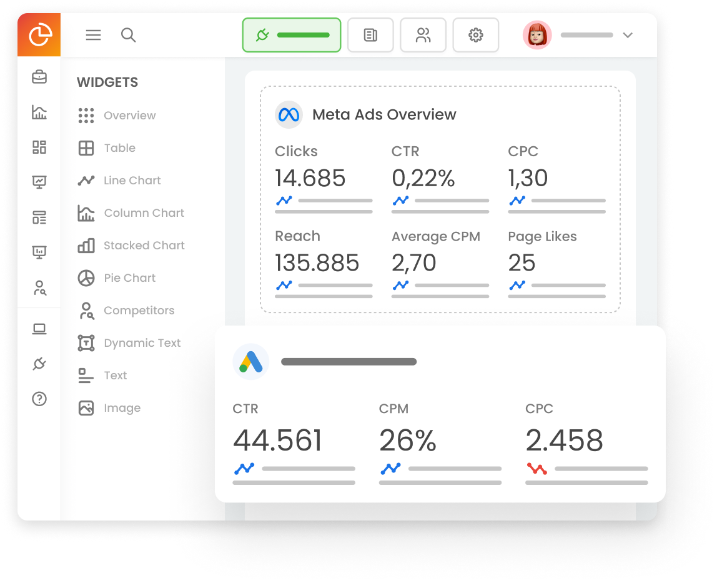Click the team members icon in top bar

coord(423,35)
